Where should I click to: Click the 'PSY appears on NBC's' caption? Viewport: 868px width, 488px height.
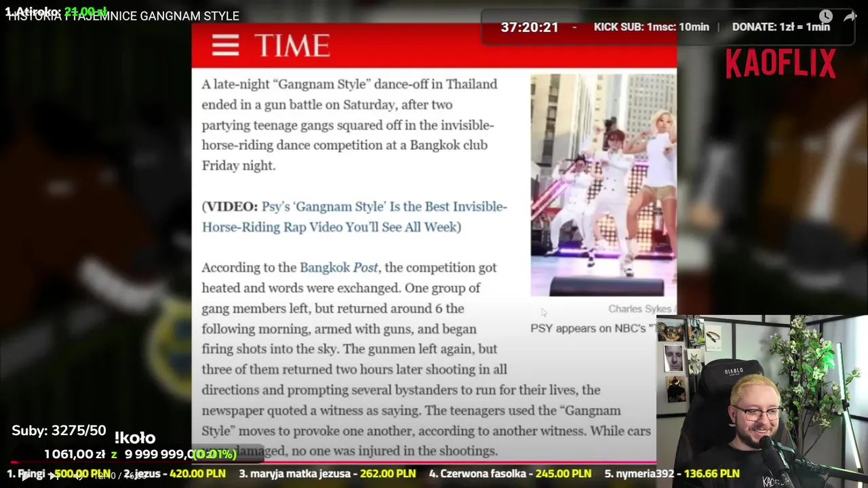[x=593, y=328]
